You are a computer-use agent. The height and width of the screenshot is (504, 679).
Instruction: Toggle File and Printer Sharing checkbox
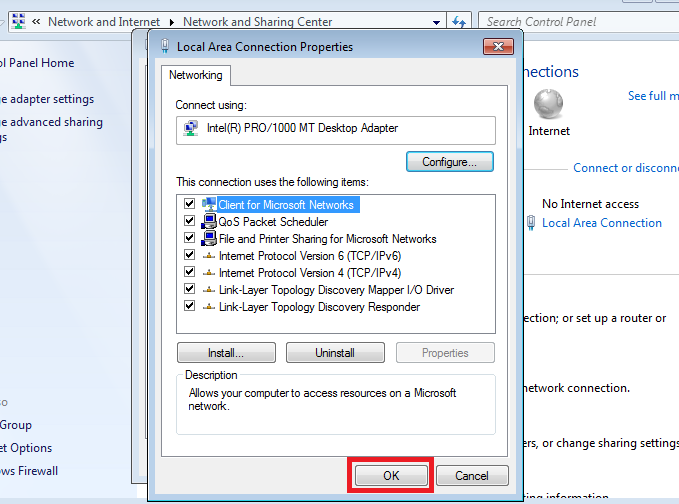click(x=189, y=237)
